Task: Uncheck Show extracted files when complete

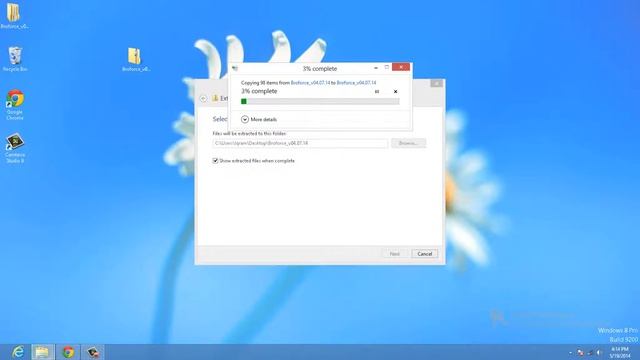Action: (215, 161)
